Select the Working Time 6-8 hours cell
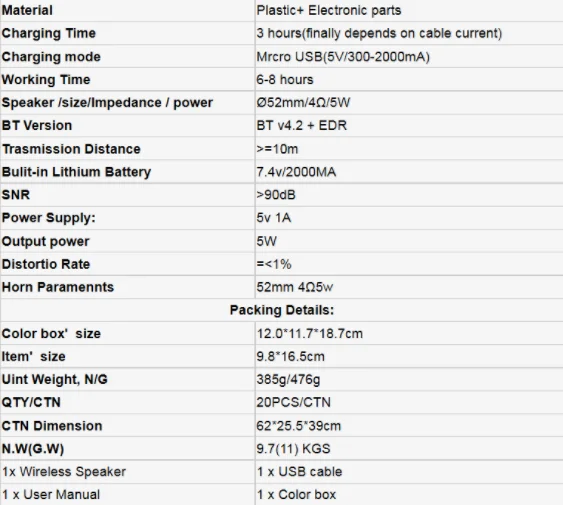This screenshot has width=563, height=505. 409,79
